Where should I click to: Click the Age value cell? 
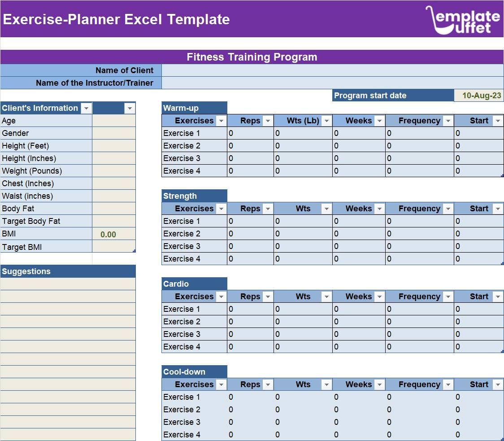coord(114,120)
